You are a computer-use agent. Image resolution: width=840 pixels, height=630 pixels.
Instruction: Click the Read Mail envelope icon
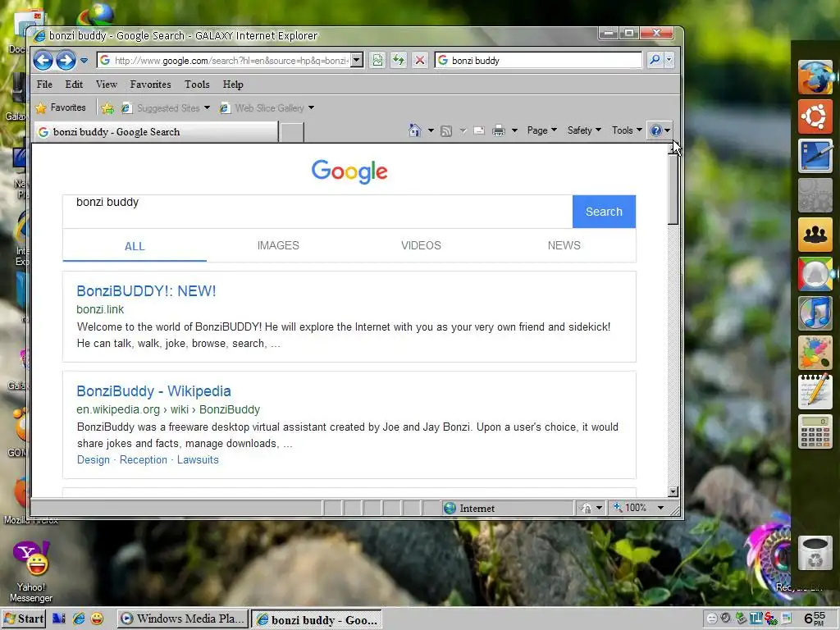(x=479, y=130)
